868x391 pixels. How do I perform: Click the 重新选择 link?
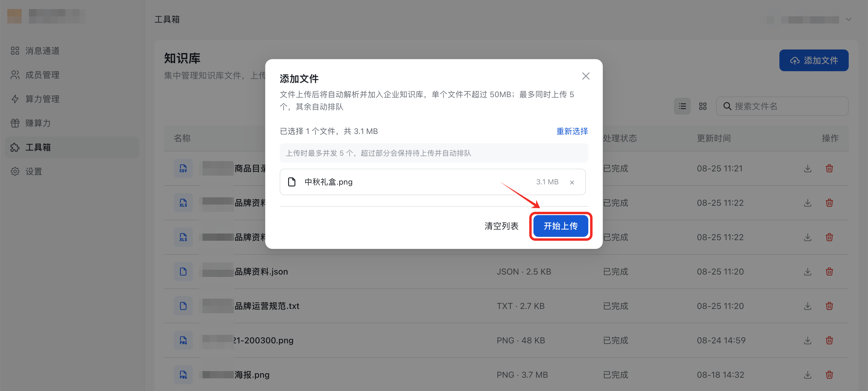(572, 131)
